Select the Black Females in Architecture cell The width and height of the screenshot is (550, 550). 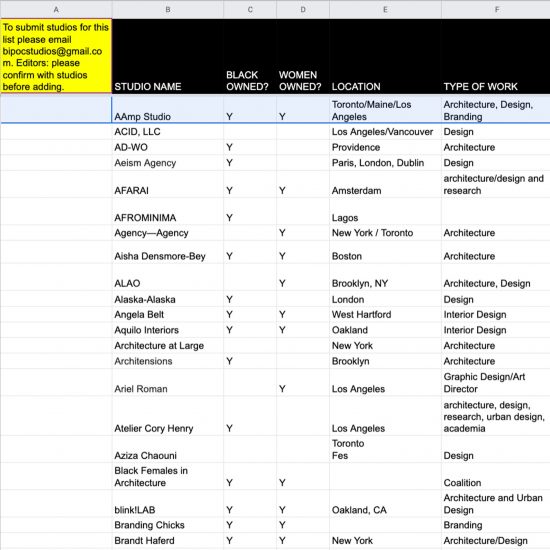tap(168, 476)
